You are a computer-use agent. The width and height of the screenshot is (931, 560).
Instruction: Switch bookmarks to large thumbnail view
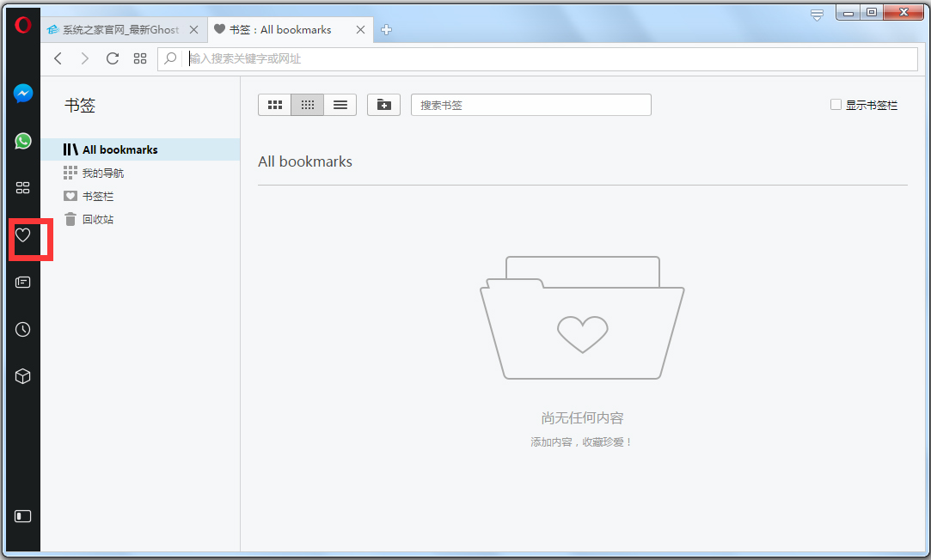[274, 105]
